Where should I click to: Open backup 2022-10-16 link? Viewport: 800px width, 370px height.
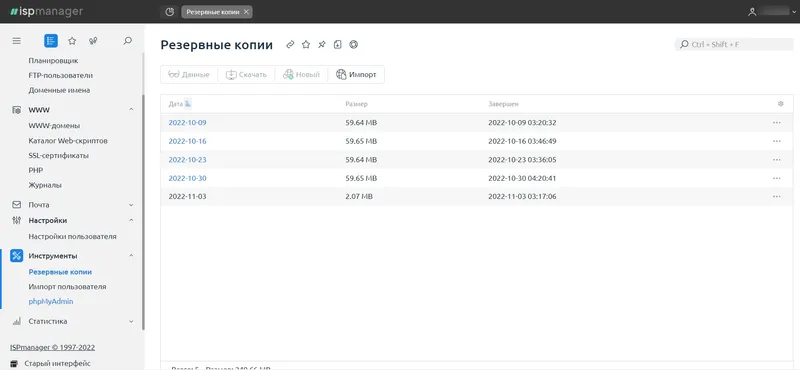pos(187,141)
